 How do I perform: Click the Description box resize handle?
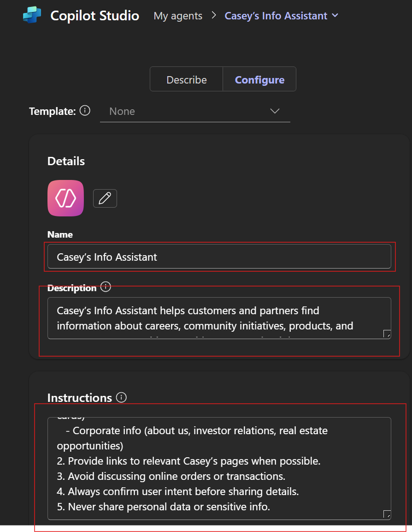coord(387,334)
